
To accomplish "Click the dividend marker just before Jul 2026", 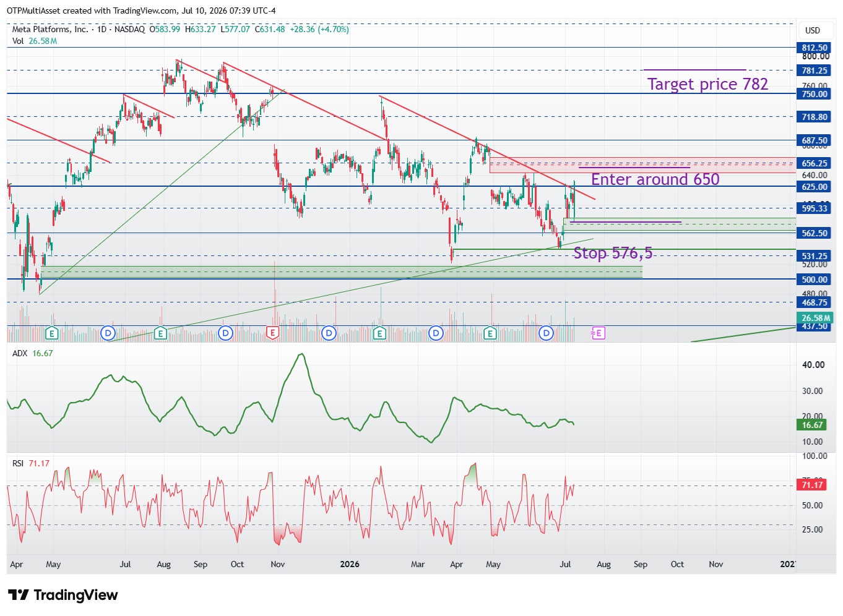I will [546, 333].
